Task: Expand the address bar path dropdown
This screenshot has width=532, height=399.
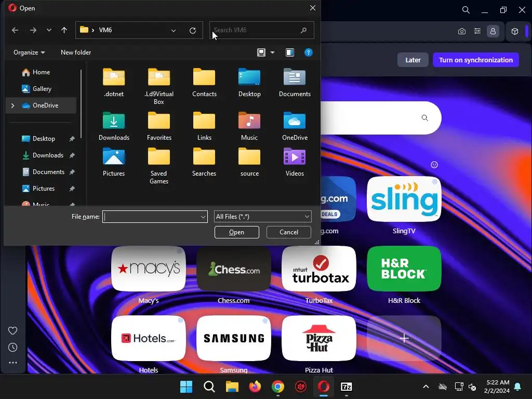Action: coord(174,31)
